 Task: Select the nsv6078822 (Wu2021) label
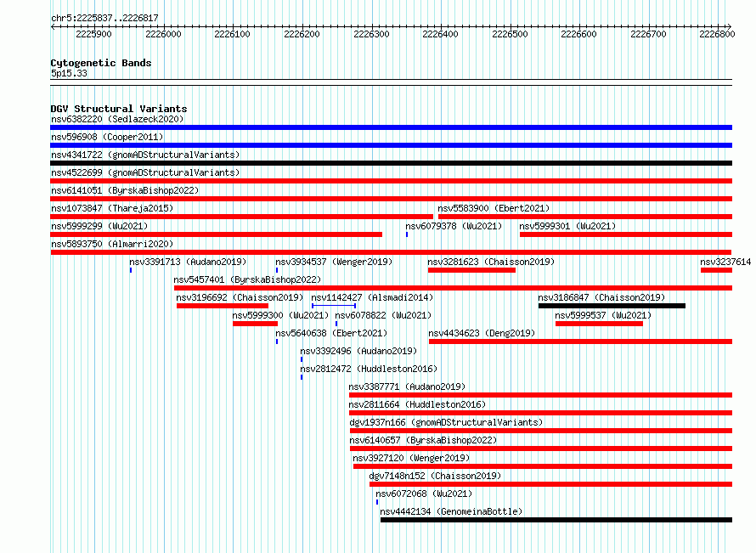[x=383, y=315]
